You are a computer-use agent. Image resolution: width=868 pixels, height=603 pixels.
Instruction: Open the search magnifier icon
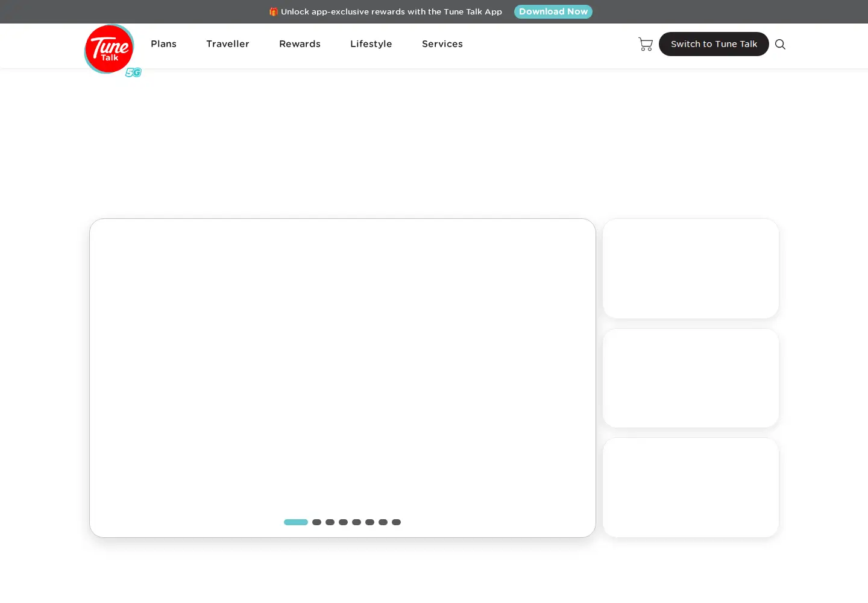coord(780,44)
